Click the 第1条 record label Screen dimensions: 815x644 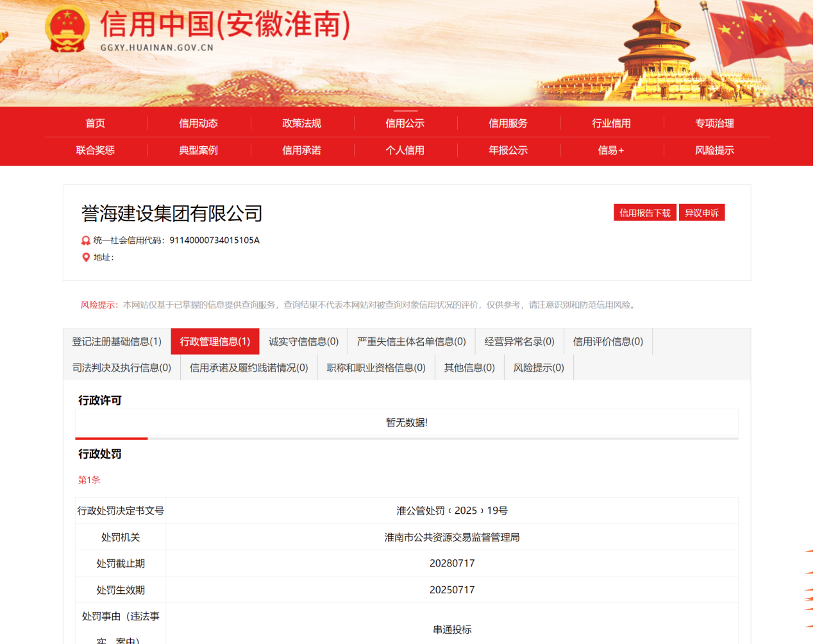(89, 480)
